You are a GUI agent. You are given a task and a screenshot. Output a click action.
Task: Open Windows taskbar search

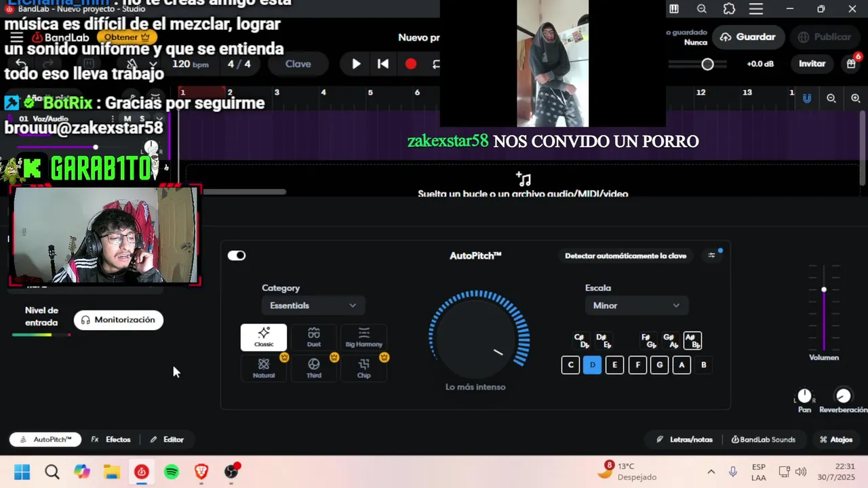[52, 472]
